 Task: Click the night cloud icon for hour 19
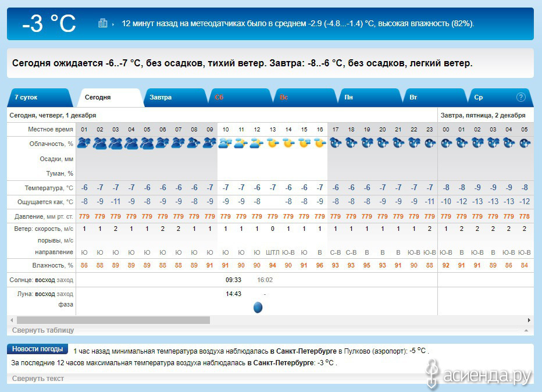367,142
